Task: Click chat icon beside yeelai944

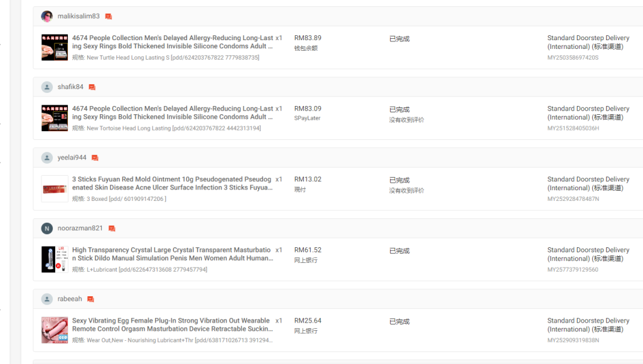Action: 95,158
